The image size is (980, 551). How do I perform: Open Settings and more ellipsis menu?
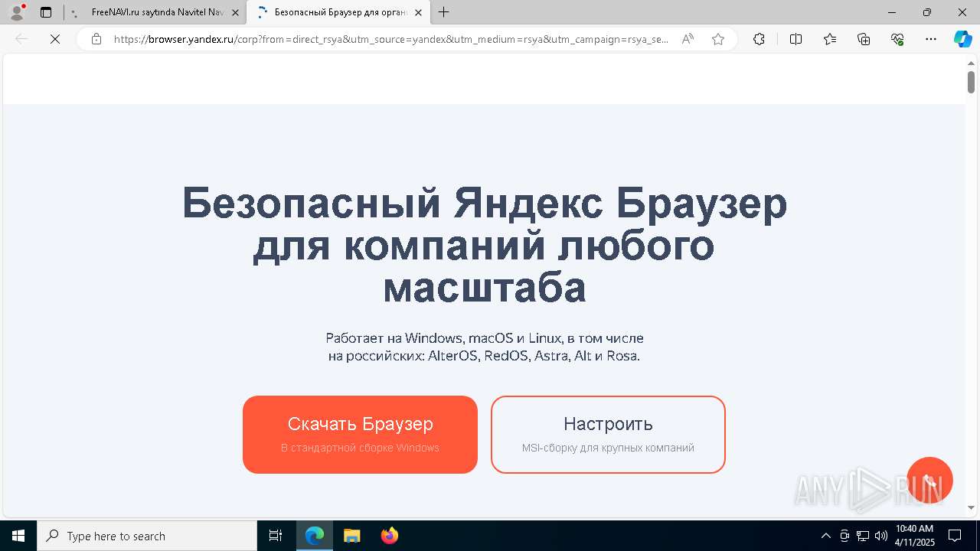coord(931,39)
